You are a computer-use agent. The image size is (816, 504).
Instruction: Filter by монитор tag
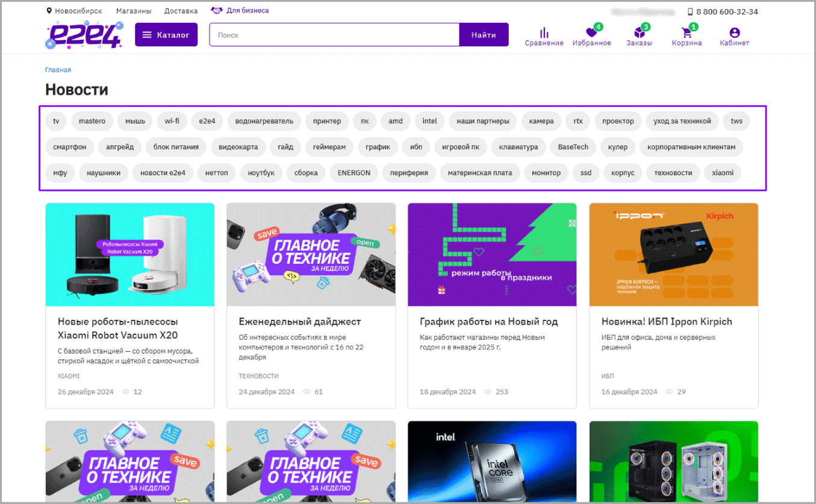click(x=546, y=173)
